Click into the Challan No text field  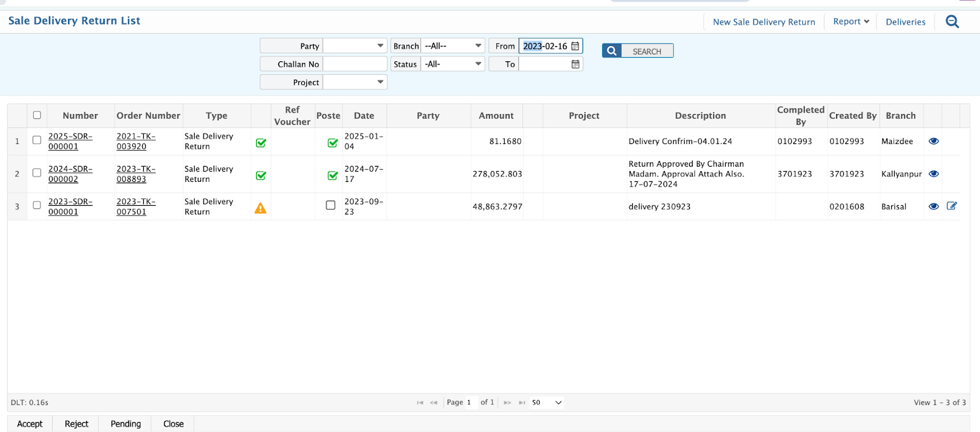[x=355, y=64]
